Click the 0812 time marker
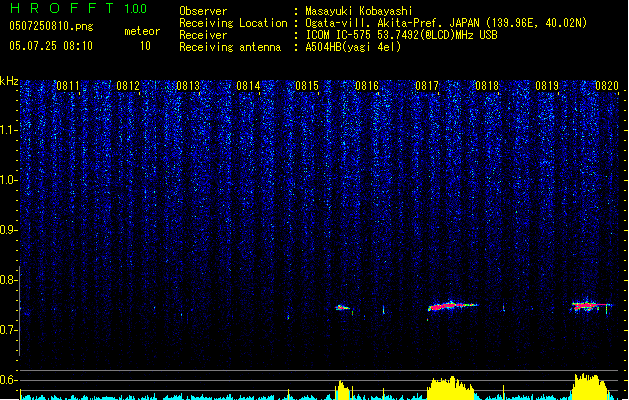 [x=128, y=86]
